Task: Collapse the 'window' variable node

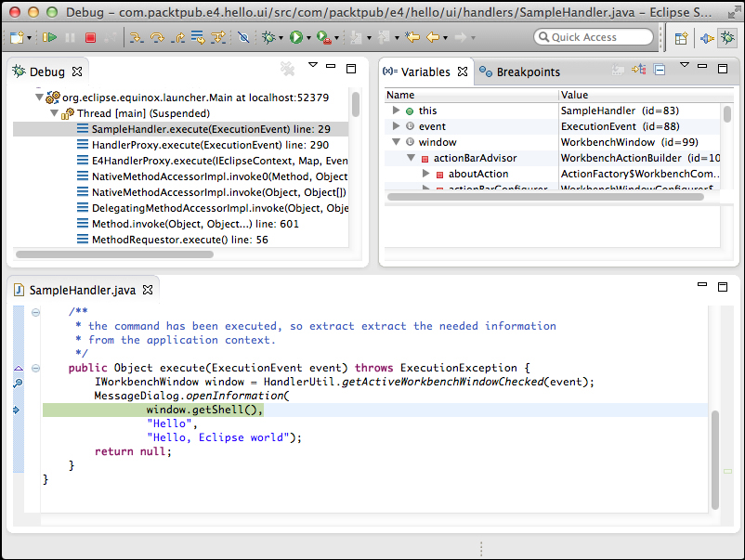Action: tap(397, 142)
